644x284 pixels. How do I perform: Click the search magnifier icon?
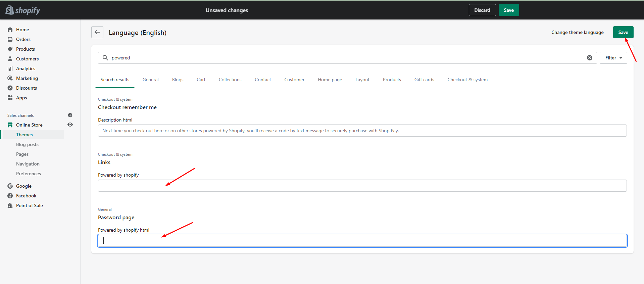click(x=105, y=58)
